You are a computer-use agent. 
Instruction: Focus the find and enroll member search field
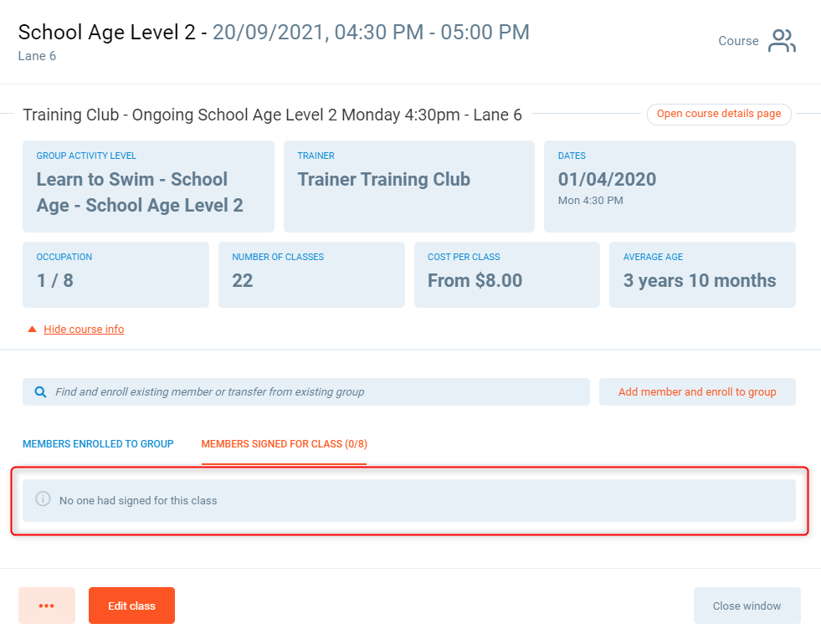(318, 391)
